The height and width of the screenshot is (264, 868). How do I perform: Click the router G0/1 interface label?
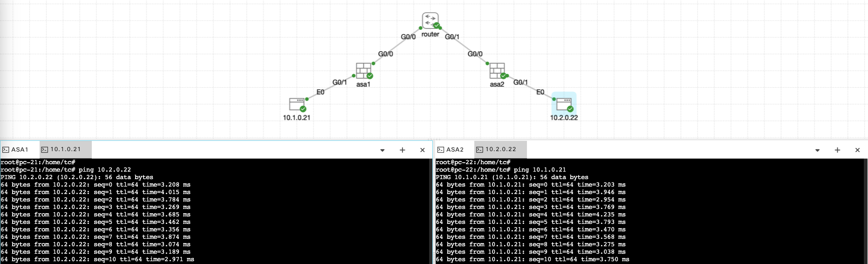(x=452, y=37)
